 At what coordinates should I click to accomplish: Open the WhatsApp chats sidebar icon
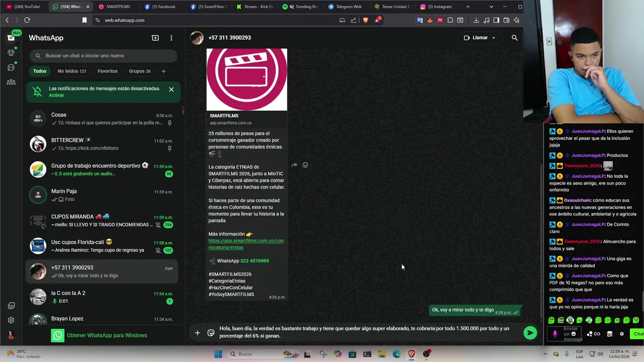click(x=11, y=38)
